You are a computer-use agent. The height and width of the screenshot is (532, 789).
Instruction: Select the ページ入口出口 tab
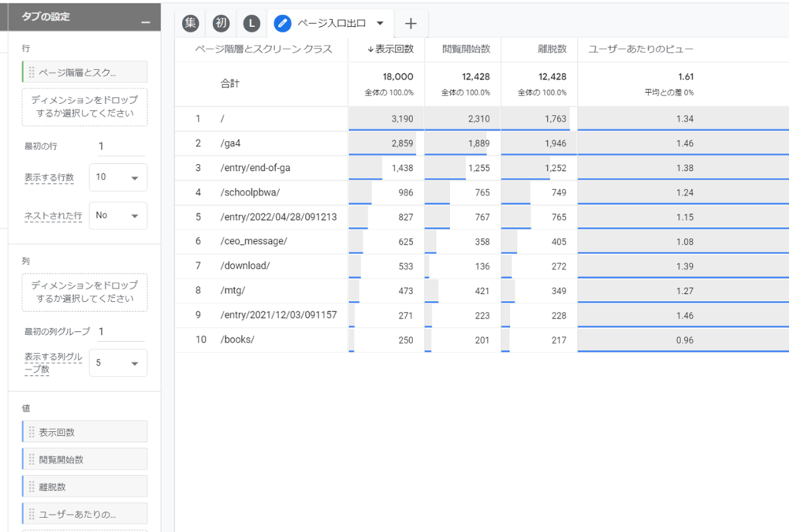pos(331,23)
